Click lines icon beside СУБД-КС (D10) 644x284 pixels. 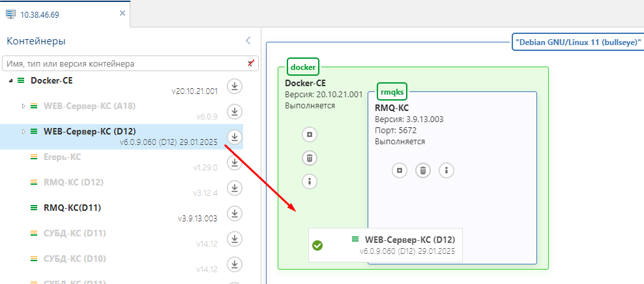tap(34, 259)
